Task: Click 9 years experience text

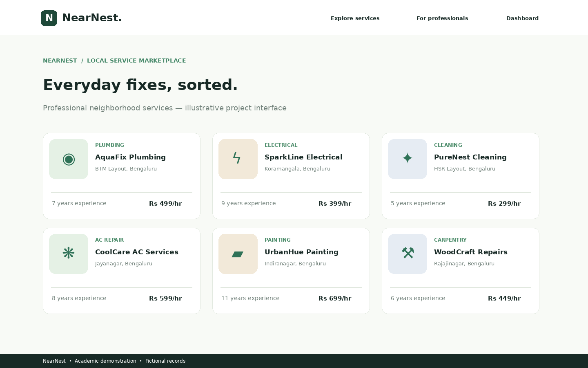Action: [x=249, y=203]
